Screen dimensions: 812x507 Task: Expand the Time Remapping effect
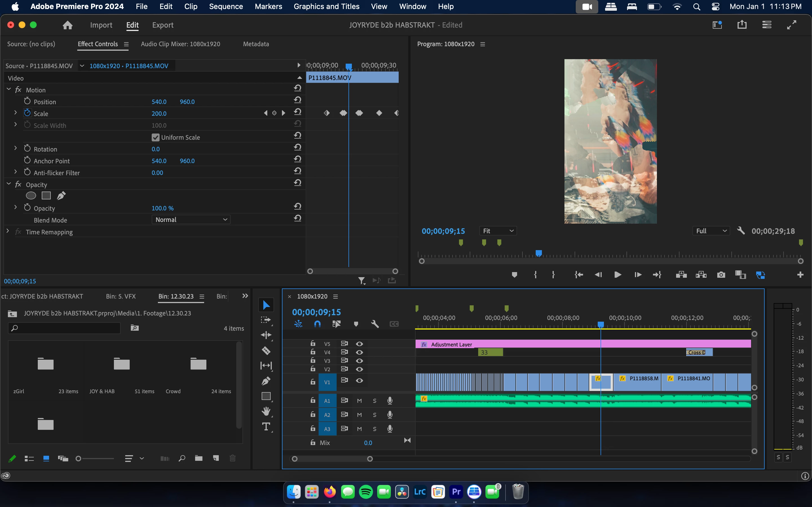tap(8, 231)
